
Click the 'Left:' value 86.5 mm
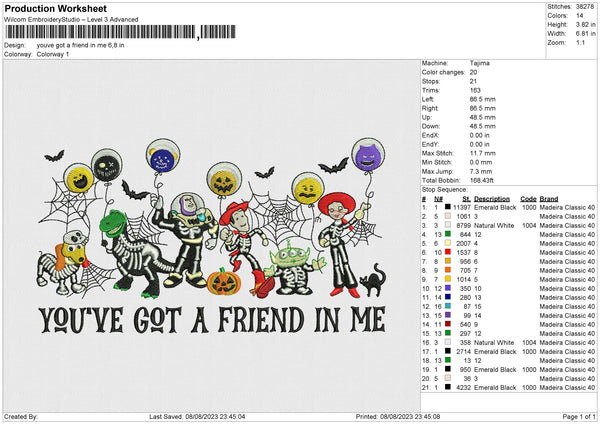coord(483,99)
